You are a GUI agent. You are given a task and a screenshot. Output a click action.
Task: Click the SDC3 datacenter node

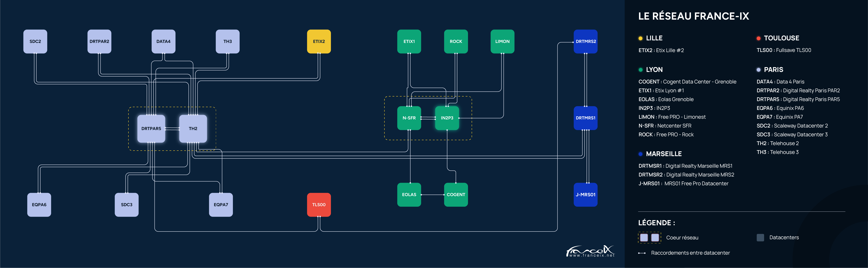tap(127, 205)
